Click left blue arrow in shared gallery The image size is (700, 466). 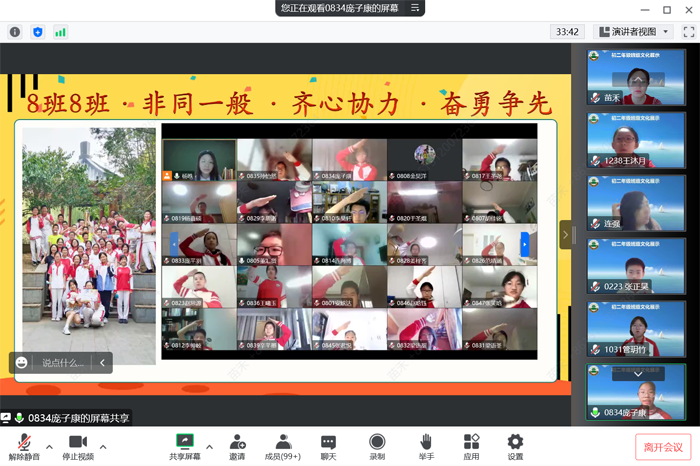(174, 244)
